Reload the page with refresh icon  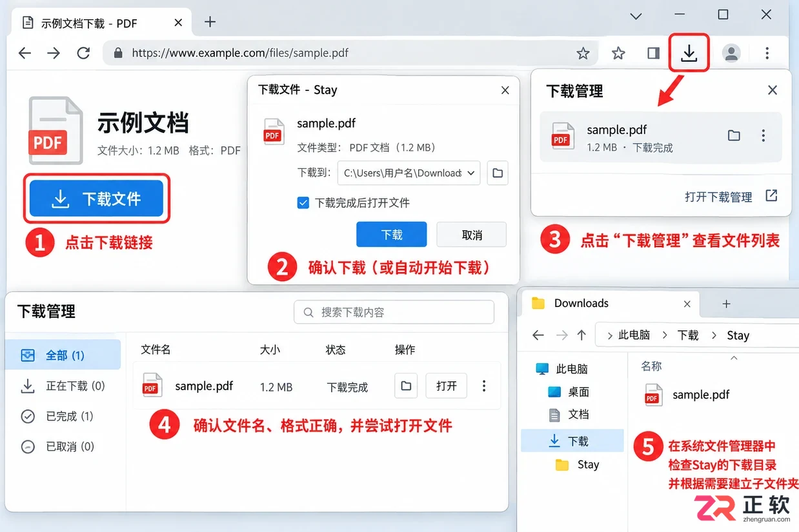pos(83,54)
